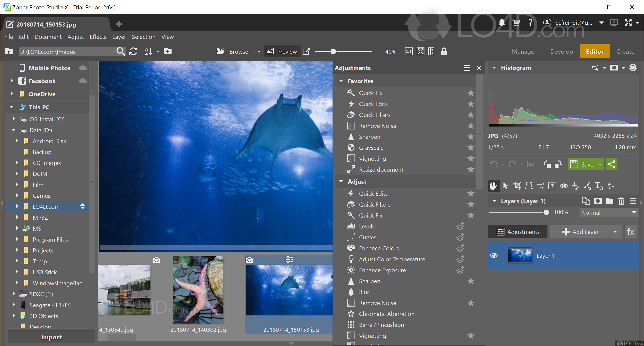Click the Add Layer button
Image resolution: width=644 pixels, height=346 pixels.
(x=580, y=232)
